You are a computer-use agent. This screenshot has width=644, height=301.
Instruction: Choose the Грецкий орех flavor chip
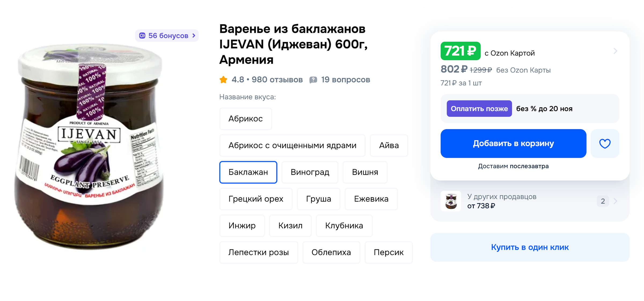[x=255, y=199]
